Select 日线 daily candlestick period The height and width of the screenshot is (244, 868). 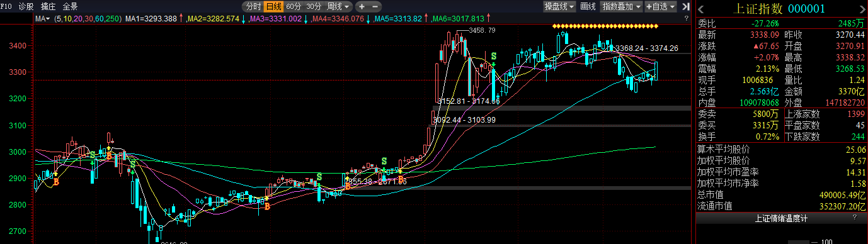click(273, 6)
